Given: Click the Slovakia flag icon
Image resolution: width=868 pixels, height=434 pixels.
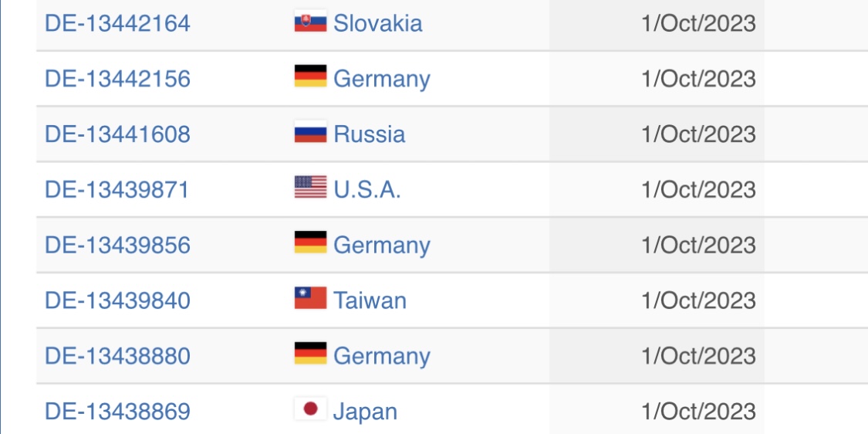Looking at the screenshot, I should 311,21.
